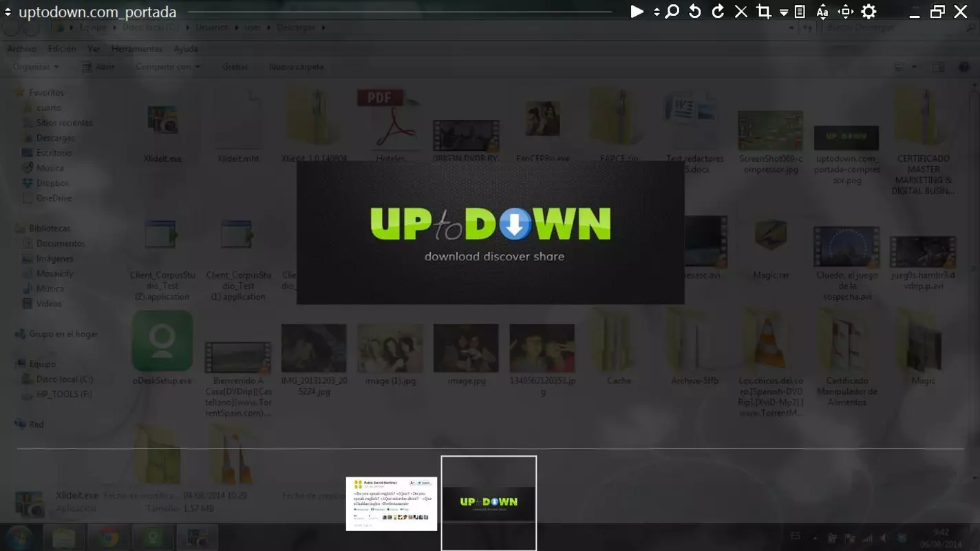The height and width of the screenshot is (551, 980).
Task: Select the Xlideit.exe file icon in Explorer
Action: (162, 121)
